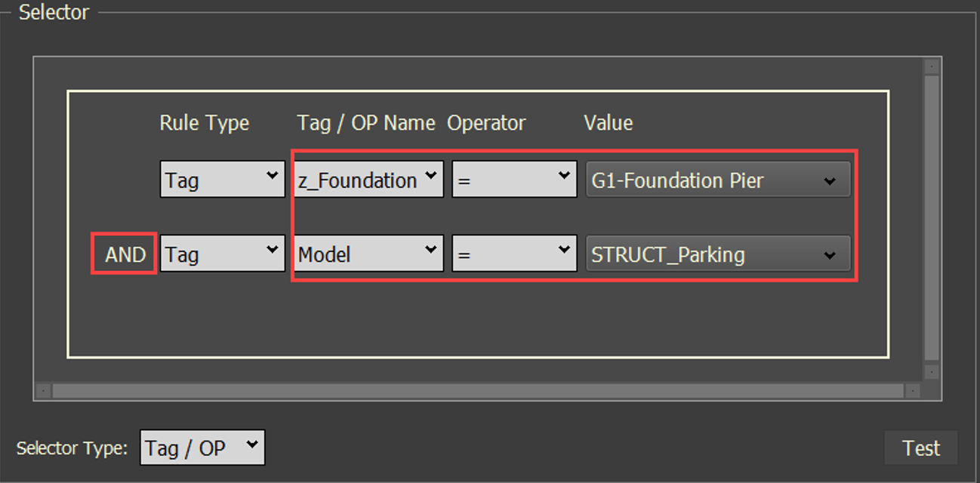The height and width of the screenshot is (483, 980).
Task: Open the Selector Type dropdown
Action: [202, 448]
